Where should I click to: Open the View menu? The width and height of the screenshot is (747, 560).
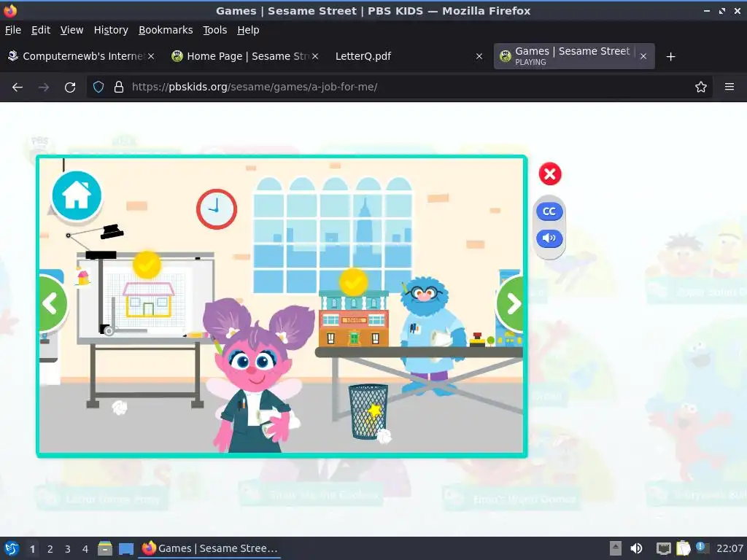pyautogui.click(x=71, y=30)
